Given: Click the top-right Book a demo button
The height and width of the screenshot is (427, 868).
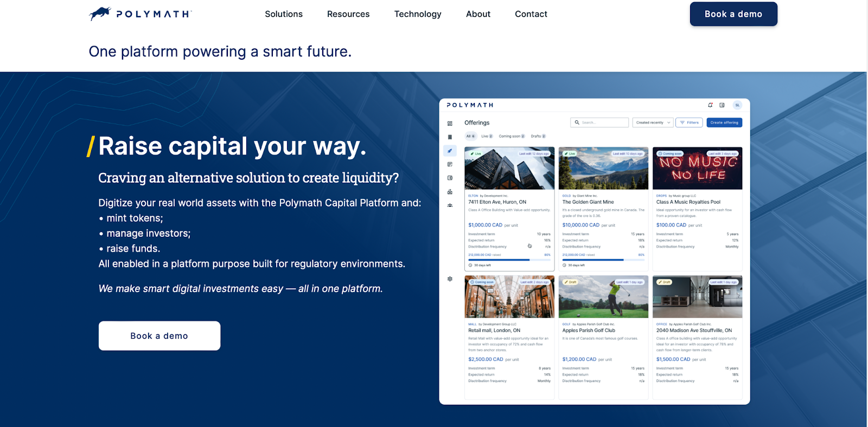Looking at the screenshot, I should pos(733,14).
